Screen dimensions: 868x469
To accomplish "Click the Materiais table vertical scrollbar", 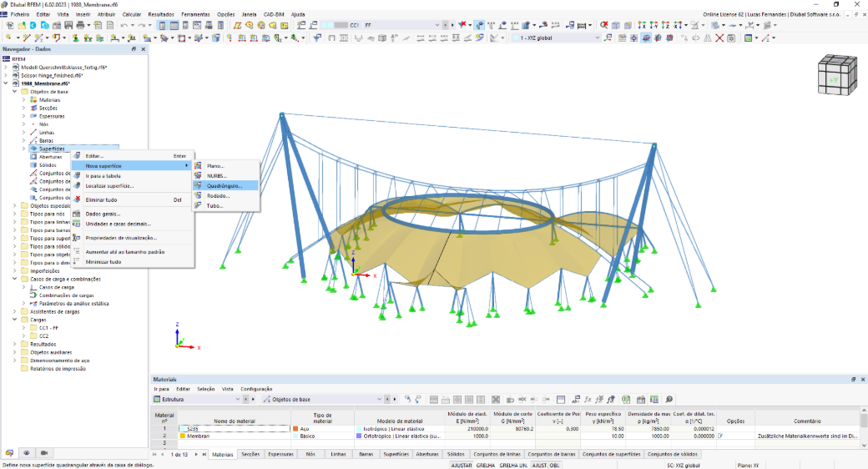I will (864, 427).
